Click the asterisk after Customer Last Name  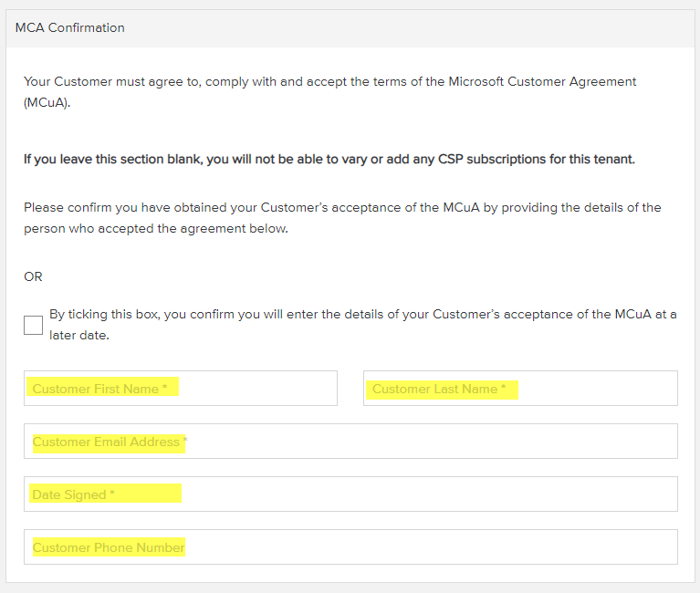point(504,387)
